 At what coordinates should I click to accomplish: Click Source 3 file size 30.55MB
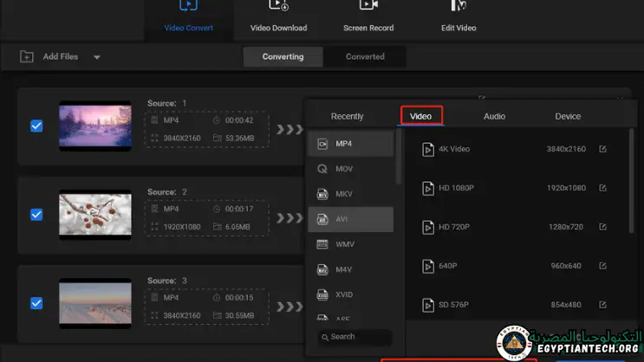pos(239,315)
